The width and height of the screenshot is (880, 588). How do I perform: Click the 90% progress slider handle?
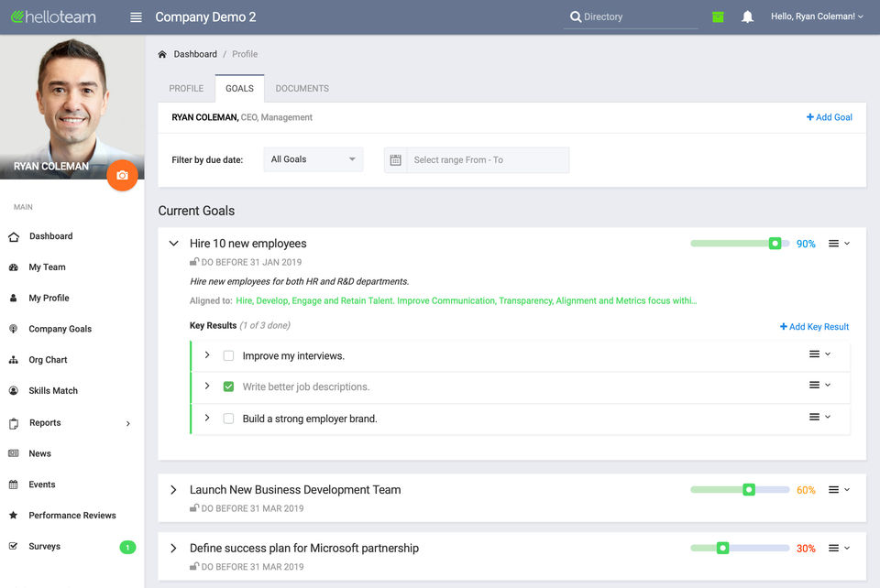[775, 244]
